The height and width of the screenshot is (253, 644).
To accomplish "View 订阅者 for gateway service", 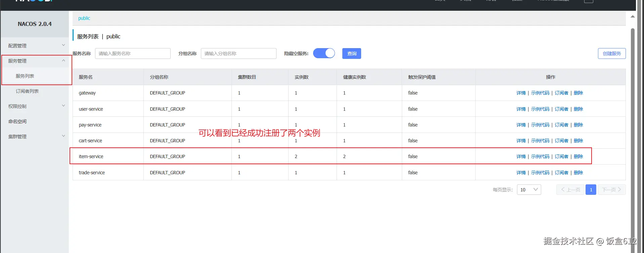I will [x=561, y=93].
